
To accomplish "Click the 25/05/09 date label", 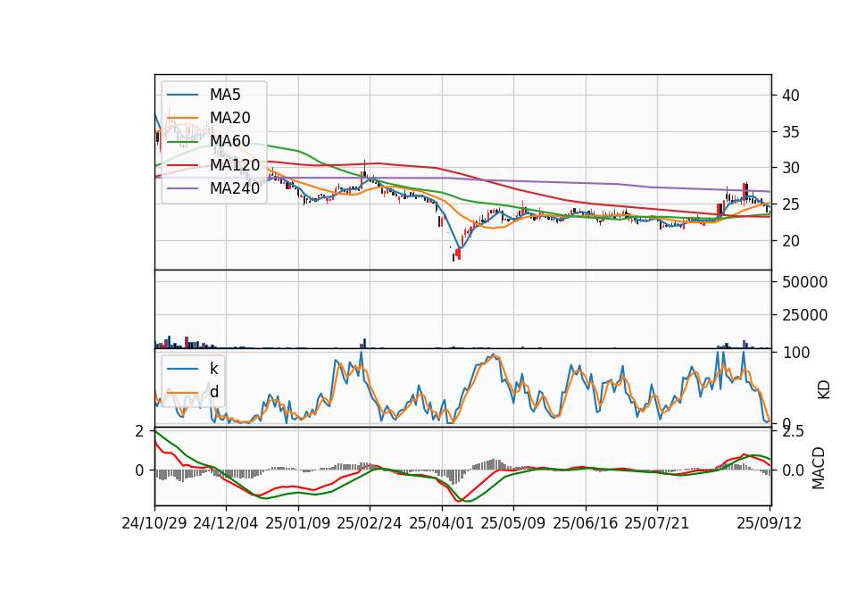I will (513, 523).
